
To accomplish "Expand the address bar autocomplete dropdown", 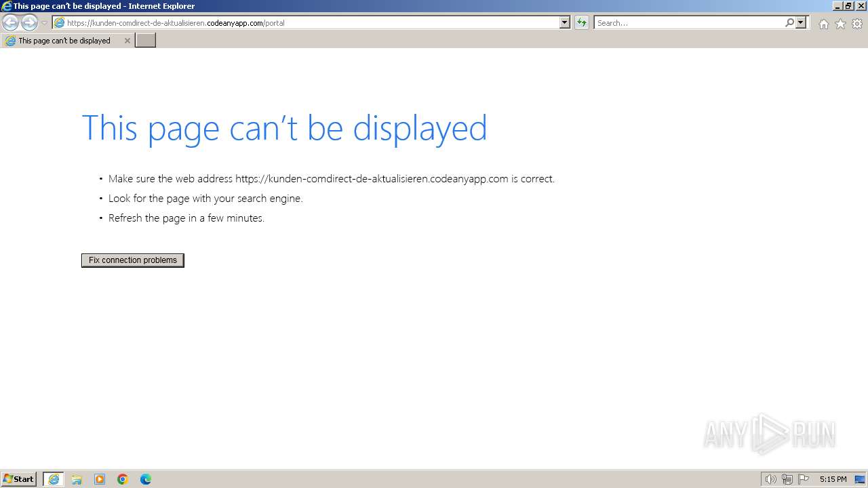I will (x=565, y=22).
